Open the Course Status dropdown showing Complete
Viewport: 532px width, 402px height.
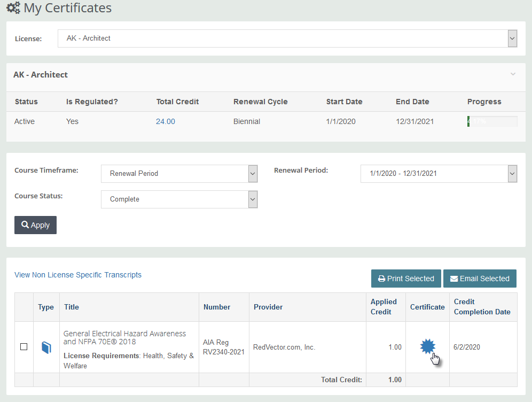click(179, 199)
